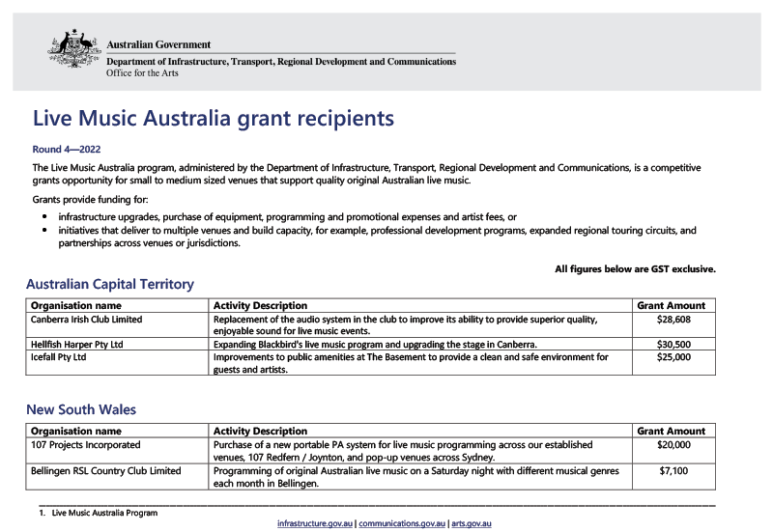
Task: Select the 'New South Wales' section heading
Action: click(81, 409)
